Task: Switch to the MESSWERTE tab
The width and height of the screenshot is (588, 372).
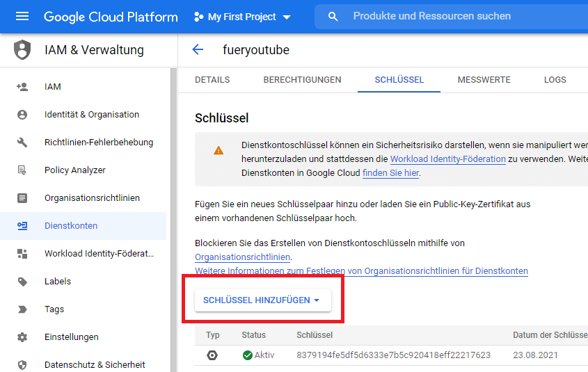Action: coord(484,80)
